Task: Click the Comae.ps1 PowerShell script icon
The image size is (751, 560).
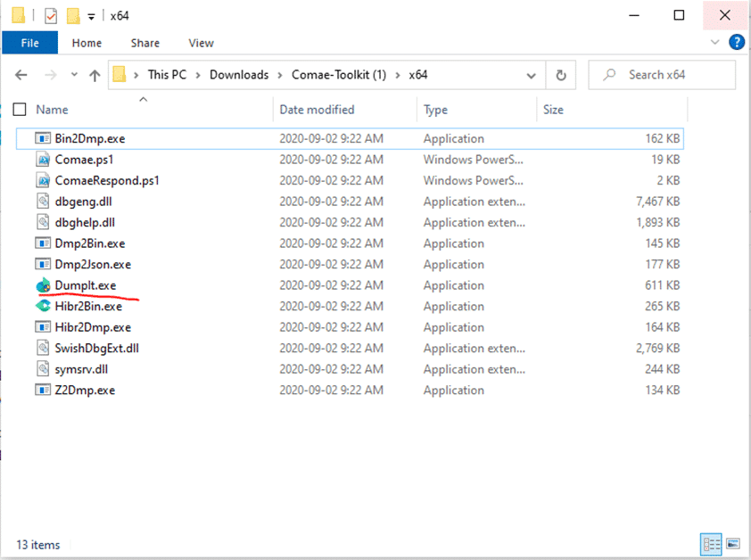Action: pos(43,160)
